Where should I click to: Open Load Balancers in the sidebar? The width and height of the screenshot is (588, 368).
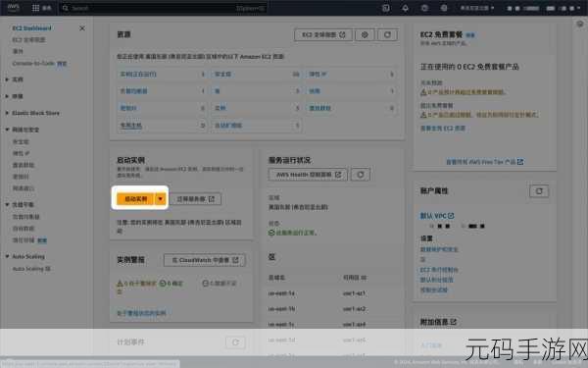click(x=25, y=217)
